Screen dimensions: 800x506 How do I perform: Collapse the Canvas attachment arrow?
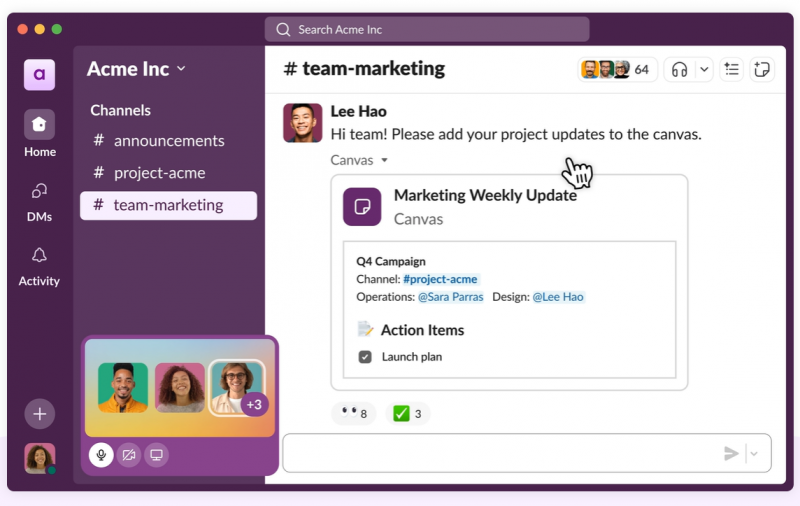[385, 160]
